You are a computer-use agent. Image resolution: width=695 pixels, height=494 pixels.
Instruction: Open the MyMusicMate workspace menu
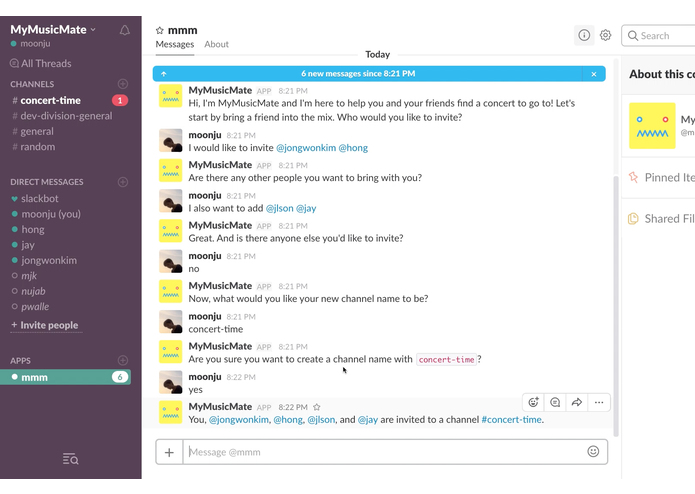[x=53, y=30]
